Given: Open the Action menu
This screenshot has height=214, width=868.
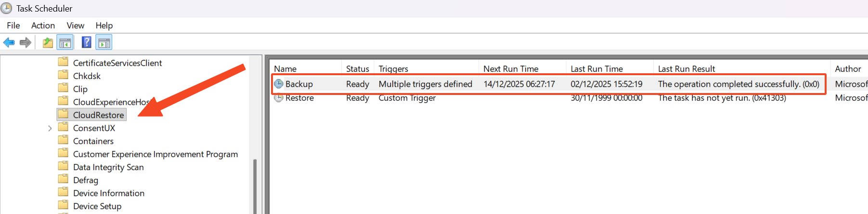Looking at the screenshot, I should (x=43, y=26).
